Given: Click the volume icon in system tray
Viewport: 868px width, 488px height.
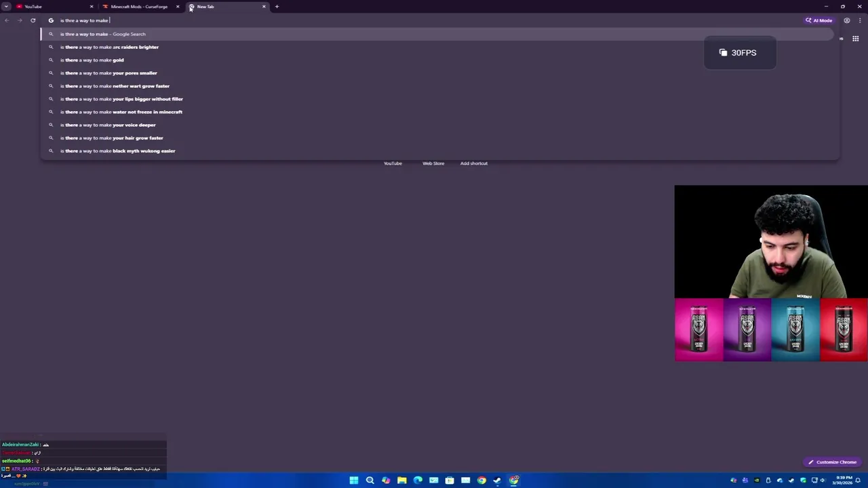Looking at the screenshot, I should pos(823,481).
